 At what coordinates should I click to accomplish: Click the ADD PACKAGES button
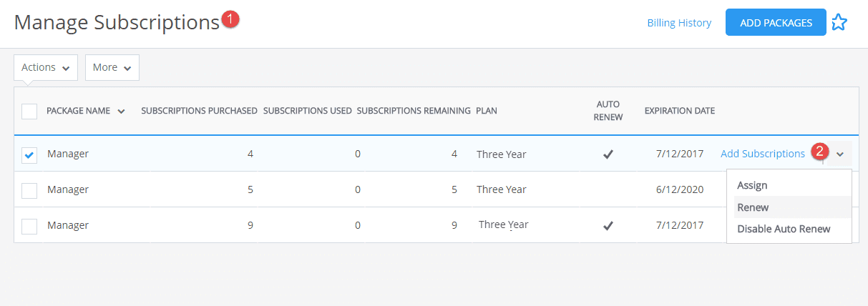pos(776,23)
